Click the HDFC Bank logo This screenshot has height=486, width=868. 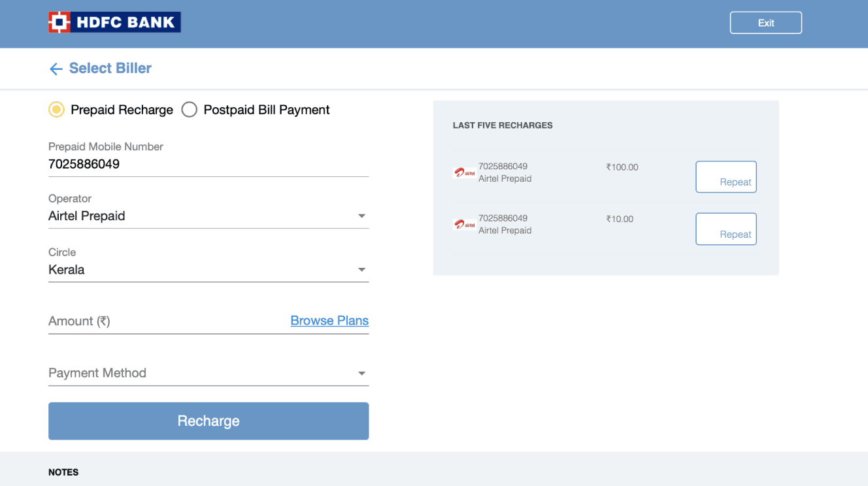pos(114,22)
